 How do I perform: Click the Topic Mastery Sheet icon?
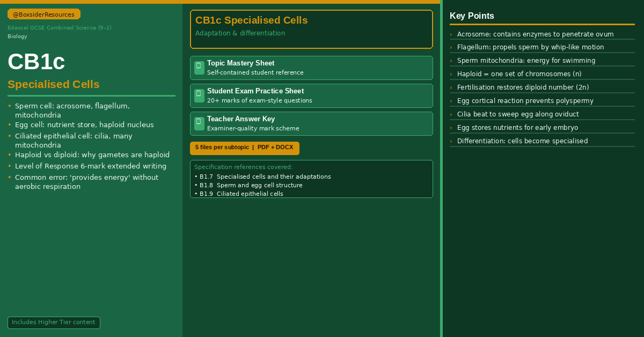point(199,68)
